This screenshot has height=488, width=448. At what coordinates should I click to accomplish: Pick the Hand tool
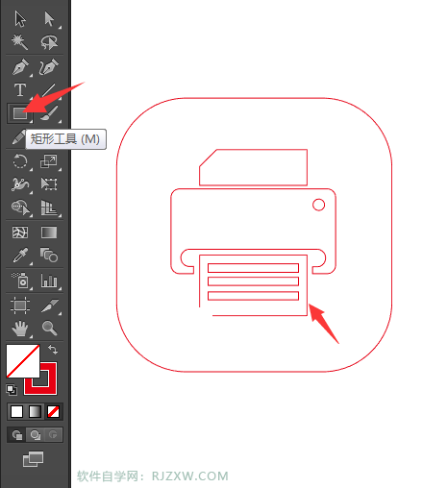tap(20, 328)
